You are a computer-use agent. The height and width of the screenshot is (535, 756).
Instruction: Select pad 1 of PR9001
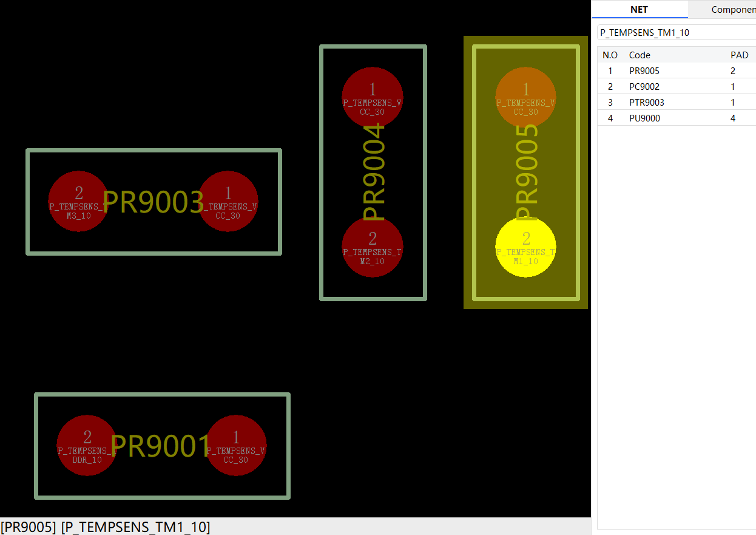[x=236, y=446]
